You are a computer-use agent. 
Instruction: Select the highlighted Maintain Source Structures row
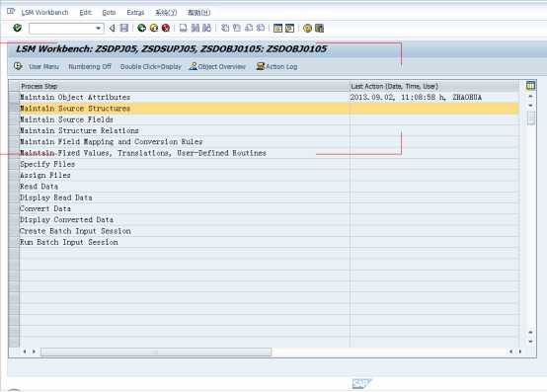tap(269, 109)
